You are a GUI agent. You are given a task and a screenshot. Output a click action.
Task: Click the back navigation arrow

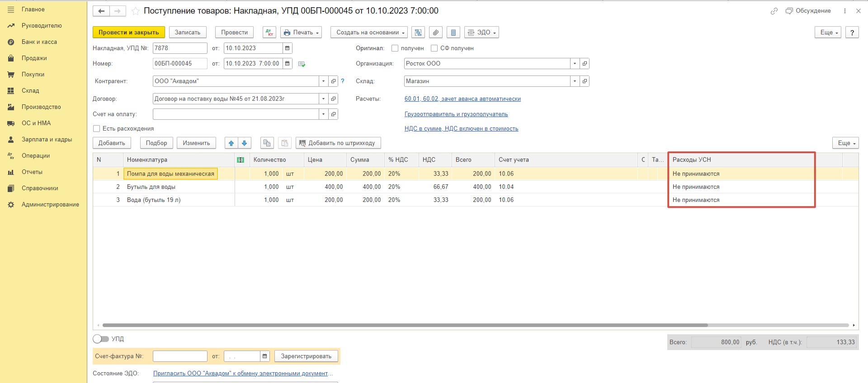pos(101,11)
